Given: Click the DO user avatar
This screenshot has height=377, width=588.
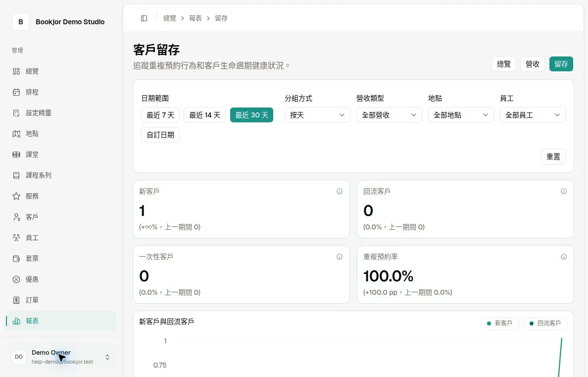Looking at the screenshot, I should coord(19,357).
